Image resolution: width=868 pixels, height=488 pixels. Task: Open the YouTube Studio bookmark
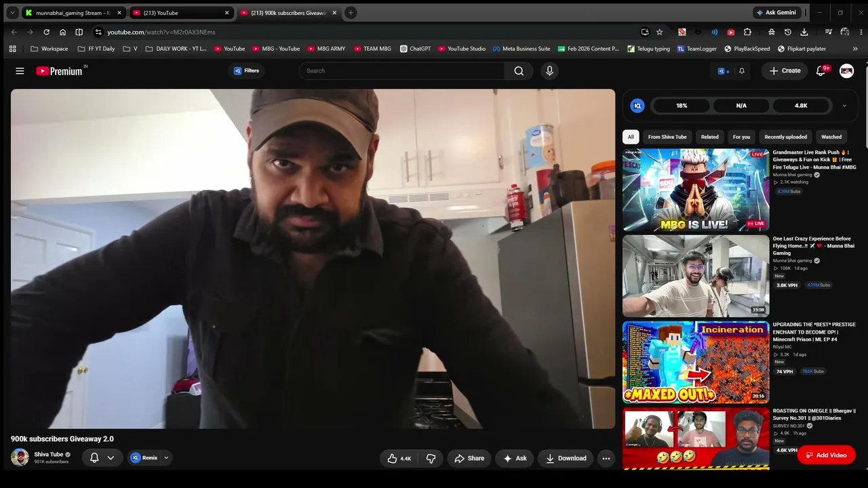coord(462,49)
